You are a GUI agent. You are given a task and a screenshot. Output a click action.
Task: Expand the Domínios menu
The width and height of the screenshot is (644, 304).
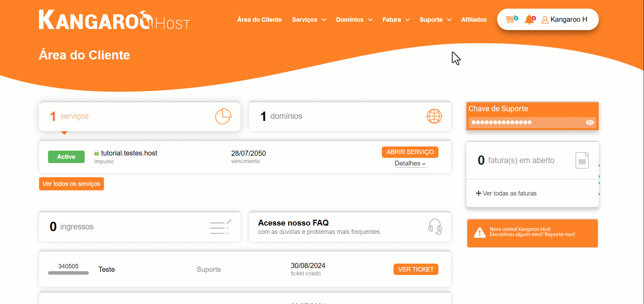354,20
